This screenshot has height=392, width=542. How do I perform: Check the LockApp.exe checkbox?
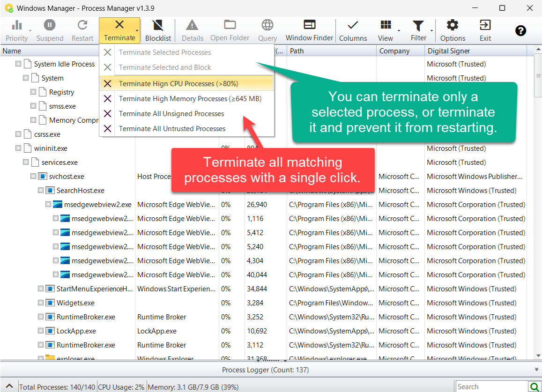[x=41, y=331]
